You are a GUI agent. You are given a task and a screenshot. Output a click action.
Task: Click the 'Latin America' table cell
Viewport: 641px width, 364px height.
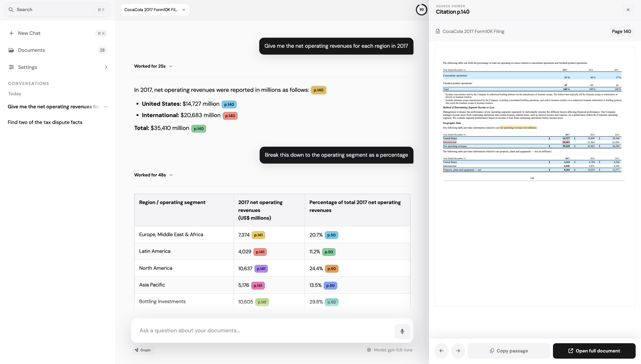(184, 251)
